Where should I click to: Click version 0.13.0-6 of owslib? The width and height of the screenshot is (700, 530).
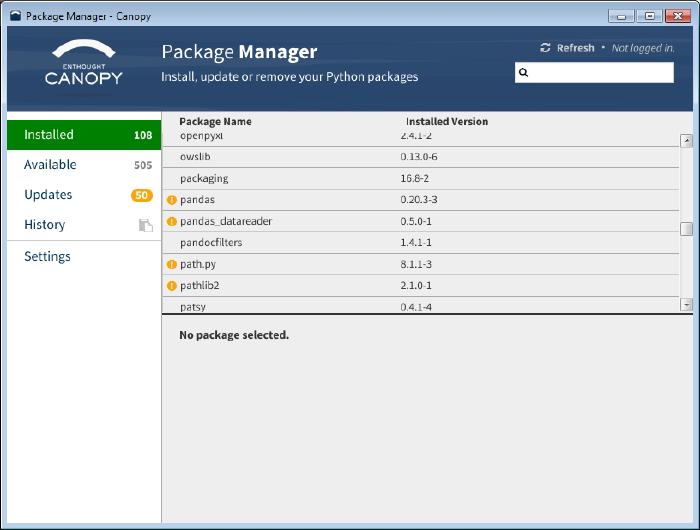click(x=419, y=157)
